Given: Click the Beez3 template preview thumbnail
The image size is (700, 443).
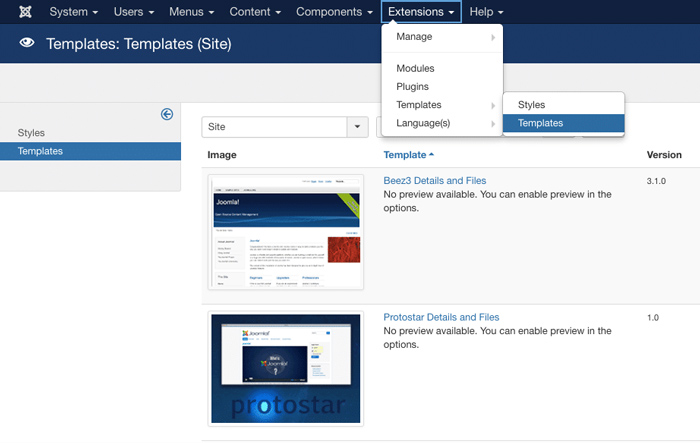Looking at the screenshot, I should coord(286,232).
